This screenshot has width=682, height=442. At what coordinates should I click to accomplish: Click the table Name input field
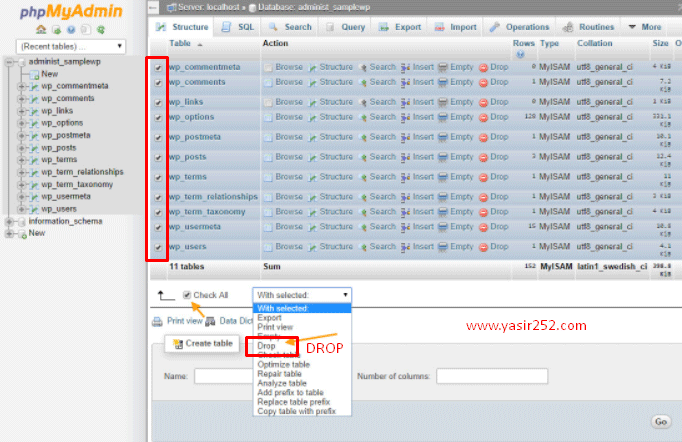(224, 376)
